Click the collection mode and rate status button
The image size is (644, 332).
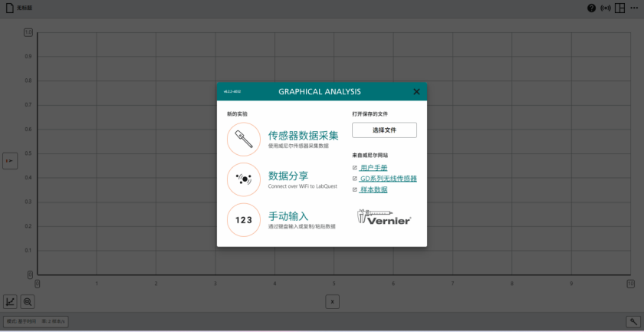coord(36,322)
